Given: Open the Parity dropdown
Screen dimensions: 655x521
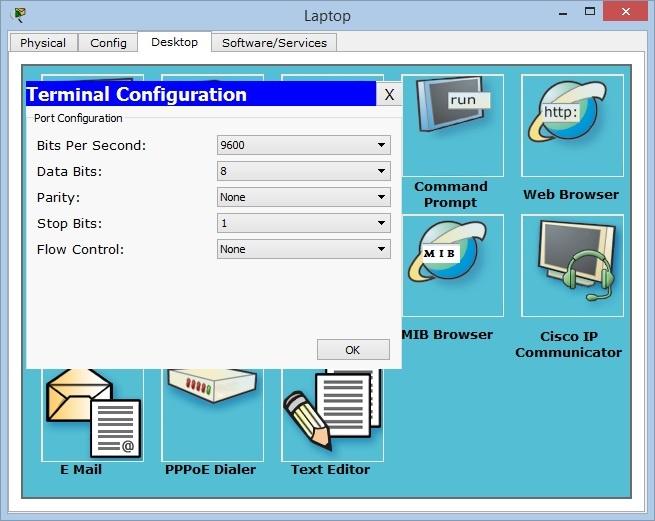Looking at the screenshot, I should (304, 197).
